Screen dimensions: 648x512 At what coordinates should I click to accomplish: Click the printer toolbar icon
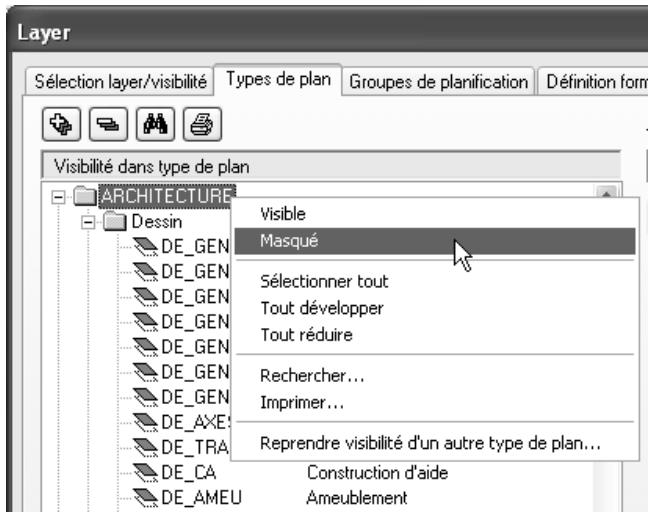[202, 124]
